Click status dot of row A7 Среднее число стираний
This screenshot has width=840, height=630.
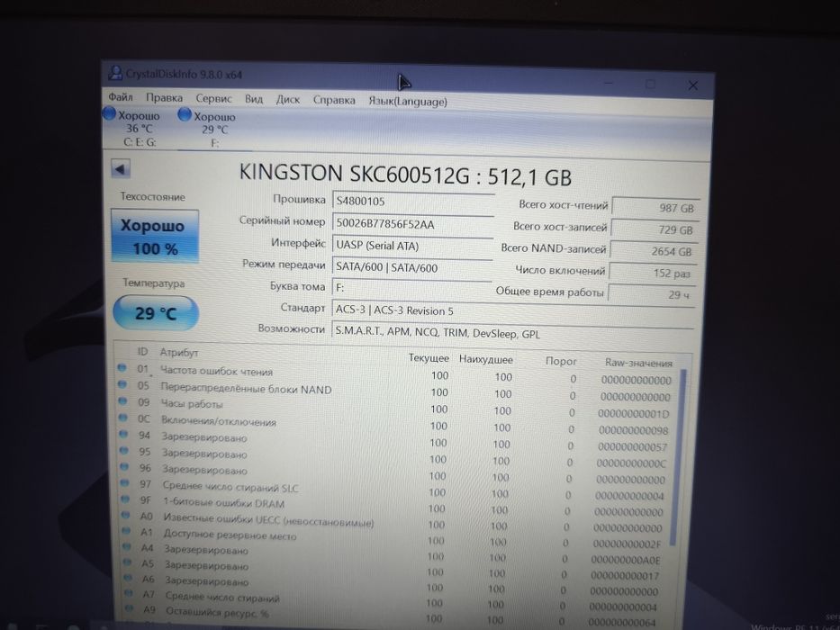coord(129,594)
